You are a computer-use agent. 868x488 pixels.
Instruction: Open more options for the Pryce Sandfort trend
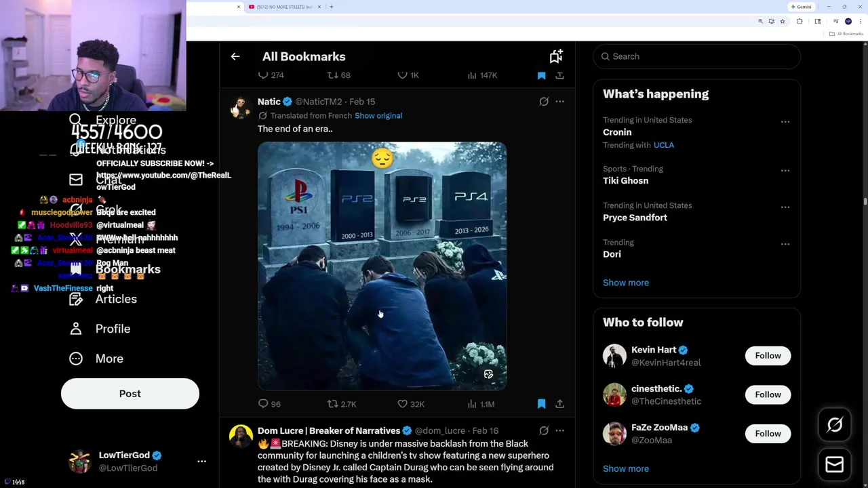click(x=785, y=207)
